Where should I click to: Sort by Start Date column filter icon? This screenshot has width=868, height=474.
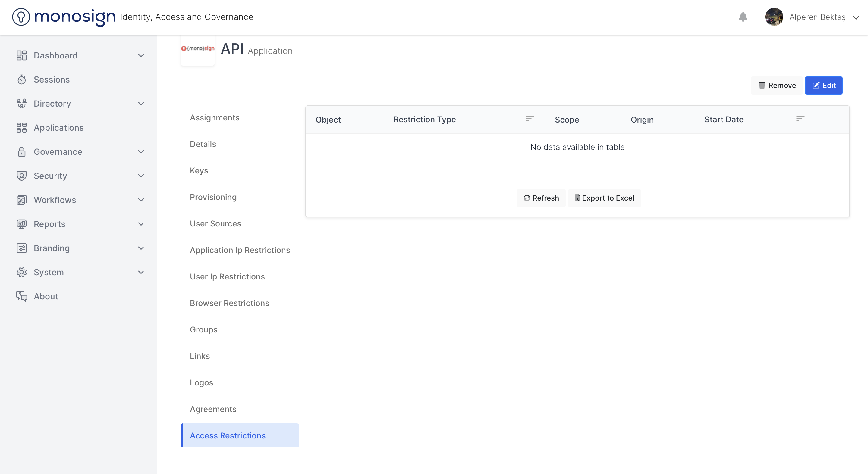[800, 119]
